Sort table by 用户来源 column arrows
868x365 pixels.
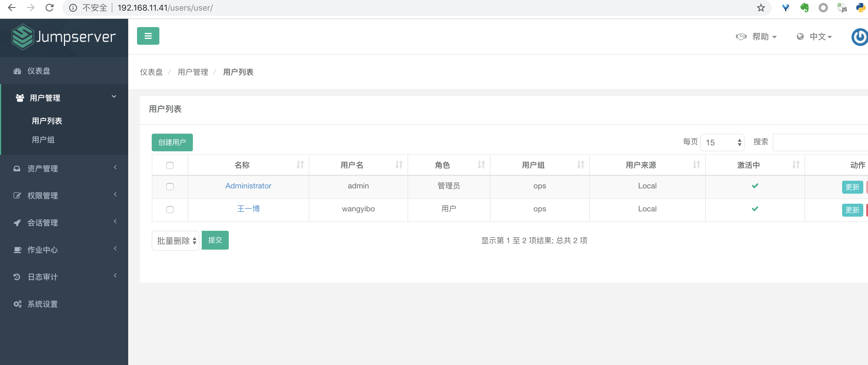(696, 165)
